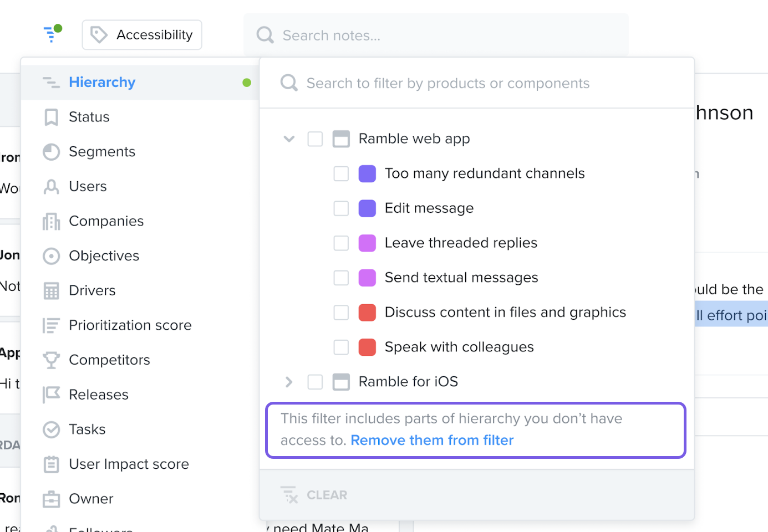Viewport: 768px width, 532px height.
Task: Click the User Impact score clipboard icon
Action: [51, 464]
